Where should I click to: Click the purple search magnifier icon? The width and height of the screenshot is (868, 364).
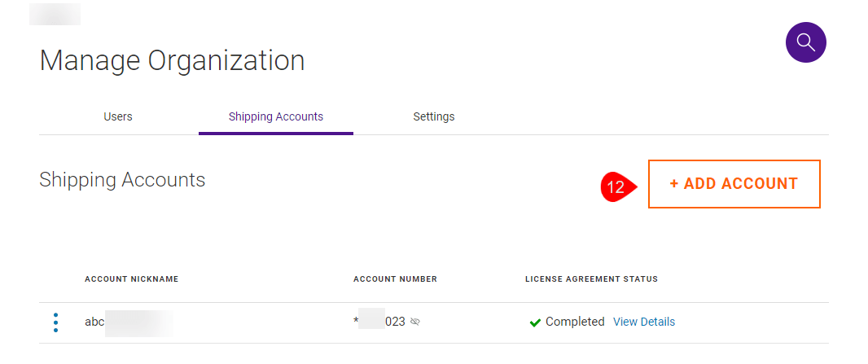tap(805, 42)
